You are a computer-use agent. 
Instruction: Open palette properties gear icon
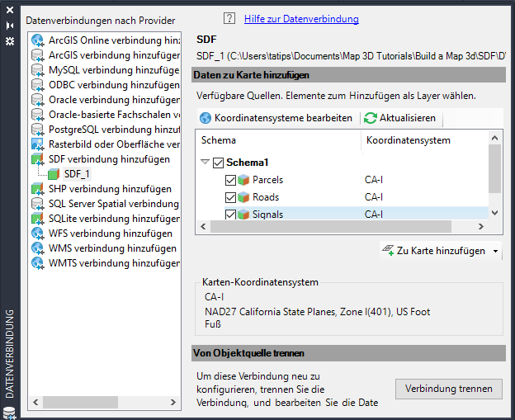click(10, 41)
